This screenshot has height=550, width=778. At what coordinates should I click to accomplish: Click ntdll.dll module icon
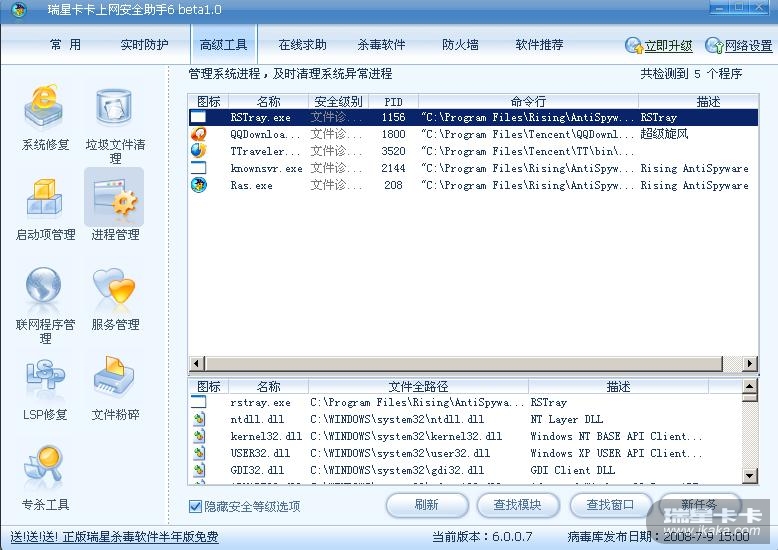point(198,419)
